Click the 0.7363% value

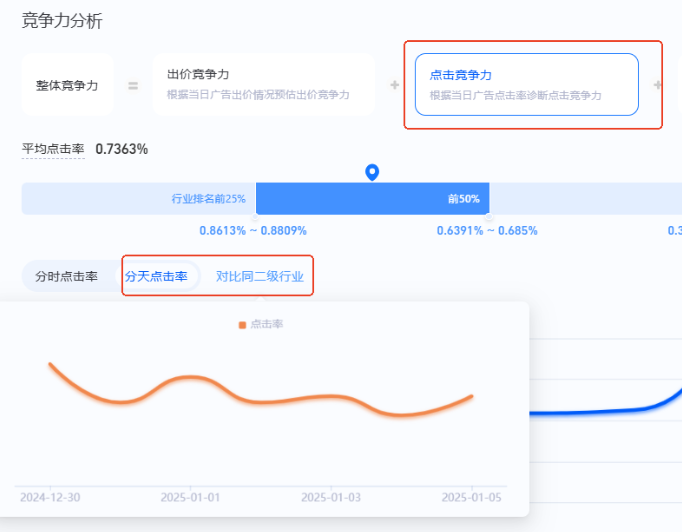(122, 149)
